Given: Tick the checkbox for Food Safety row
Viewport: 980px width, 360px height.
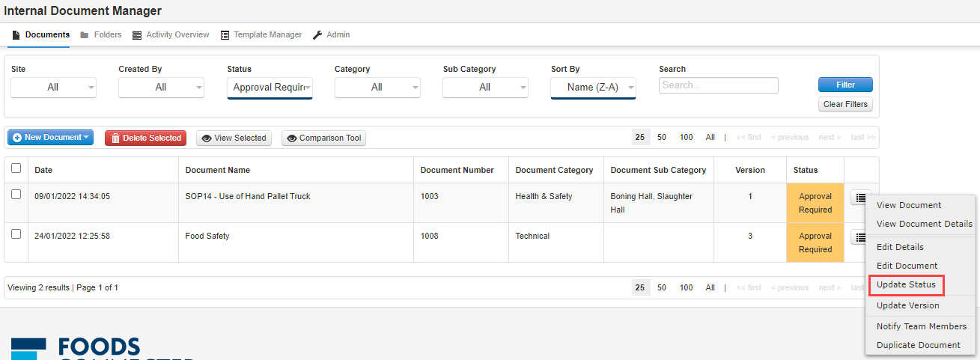Looking at the screenshot, I should [16, 234].
